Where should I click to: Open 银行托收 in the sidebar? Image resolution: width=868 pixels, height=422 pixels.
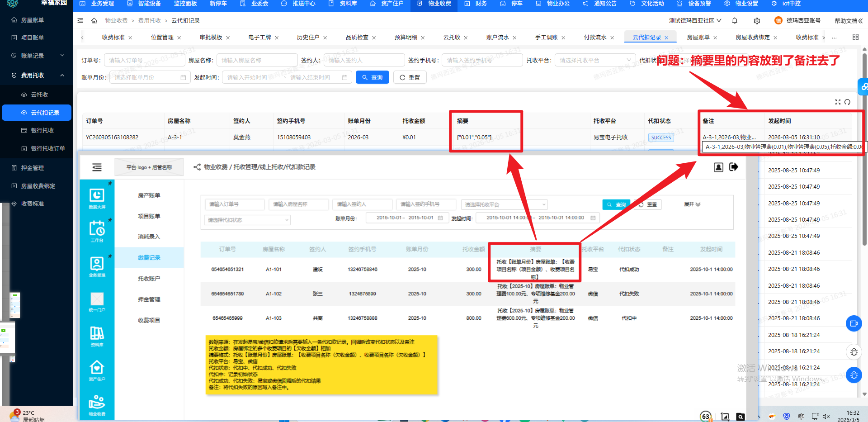[x=42, y=130]
